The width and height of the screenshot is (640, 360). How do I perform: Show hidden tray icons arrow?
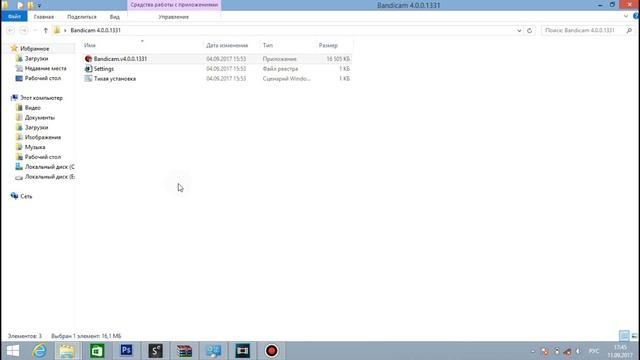click(533, 351)
